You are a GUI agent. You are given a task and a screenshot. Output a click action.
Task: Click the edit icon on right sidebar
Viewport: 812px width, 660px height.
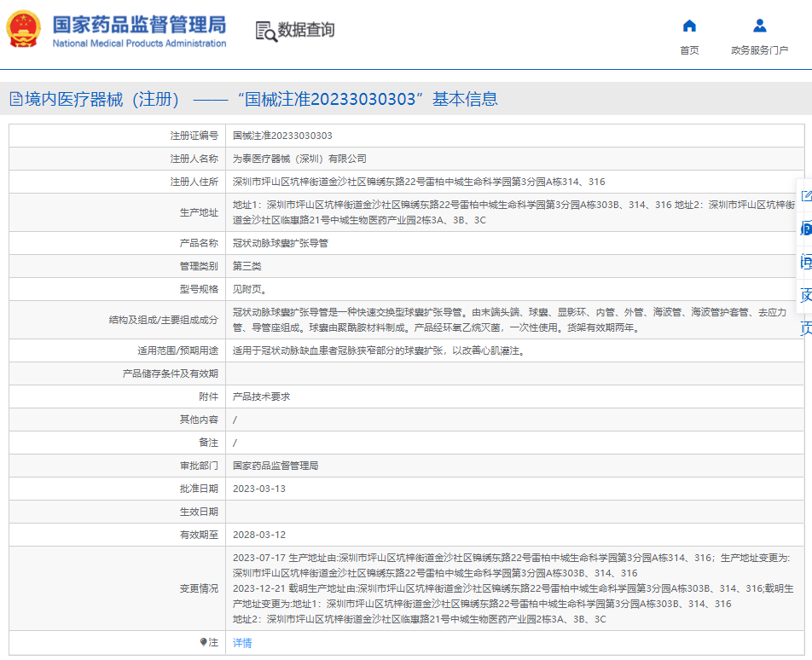[806, 196]
